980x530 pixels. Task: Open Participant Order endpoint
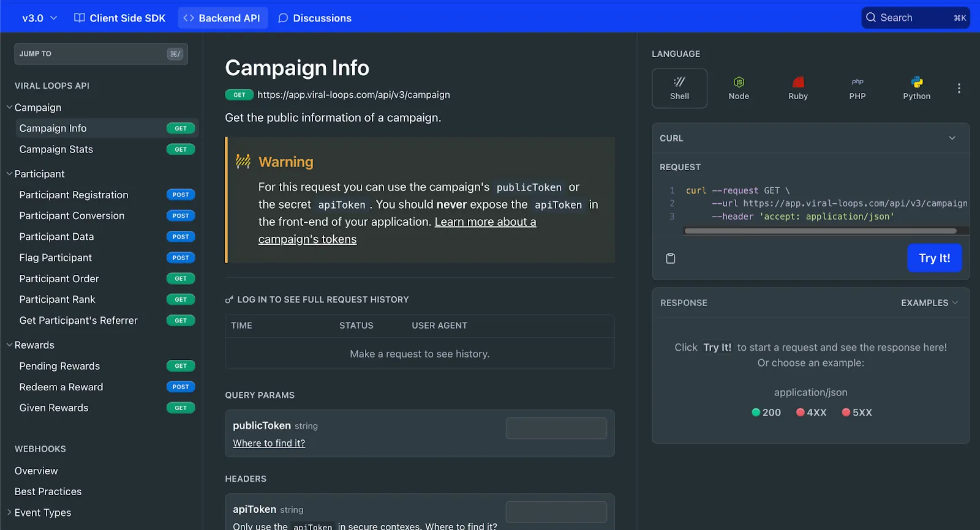coord(107,278)
